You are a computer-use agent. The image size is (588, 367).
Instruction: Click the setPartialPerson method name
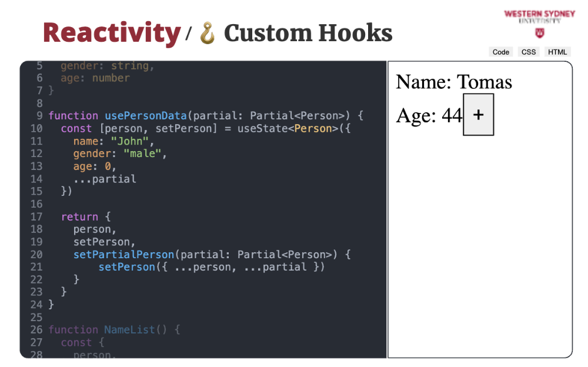pyautogui.click(x=123, y=255)
